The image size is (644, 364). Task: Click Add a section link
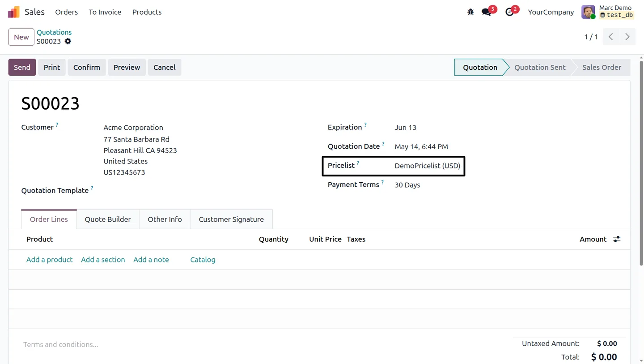(x=103, y=260)
